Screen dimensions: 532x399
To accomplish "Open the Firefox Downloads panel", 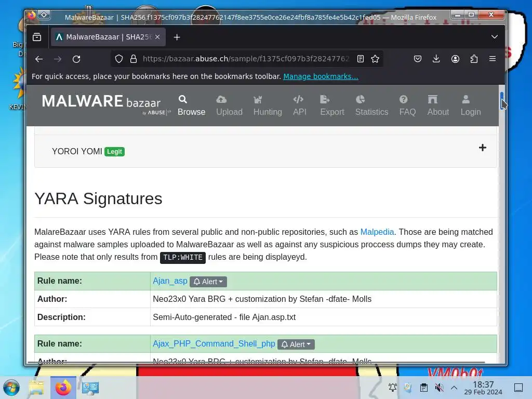I will pyautogui.click(x=436, y=59).
